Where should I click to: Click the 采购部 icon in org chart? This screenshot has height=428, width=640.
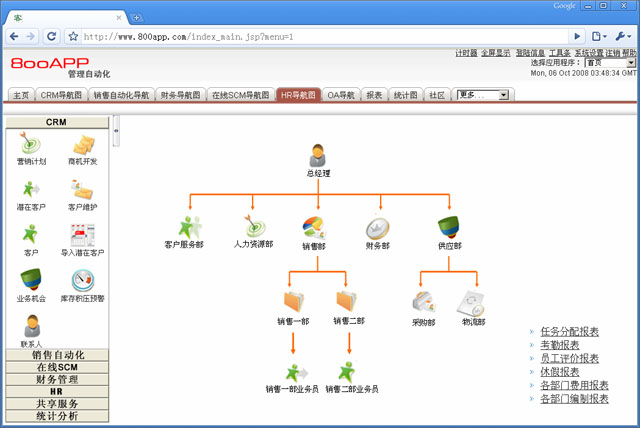pyautogui.click(x=423, y=301)
